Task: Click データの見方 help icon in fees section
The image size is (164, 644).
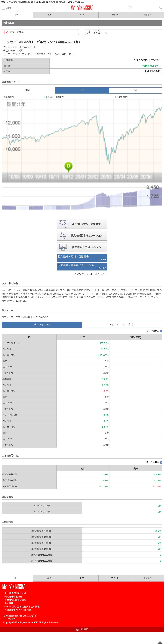Action: point(161,462)
